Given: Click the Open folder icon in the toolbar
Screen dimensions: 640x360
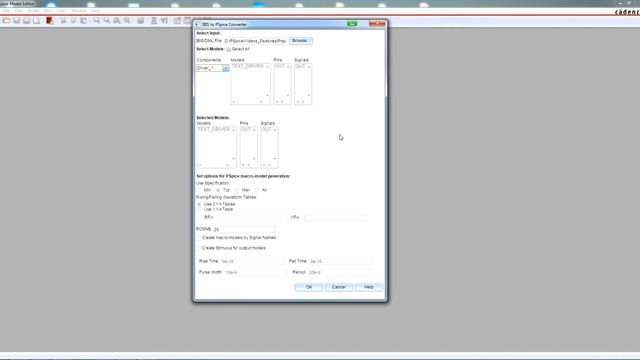Looking at the screenshot, I should (x=6, y=20).
